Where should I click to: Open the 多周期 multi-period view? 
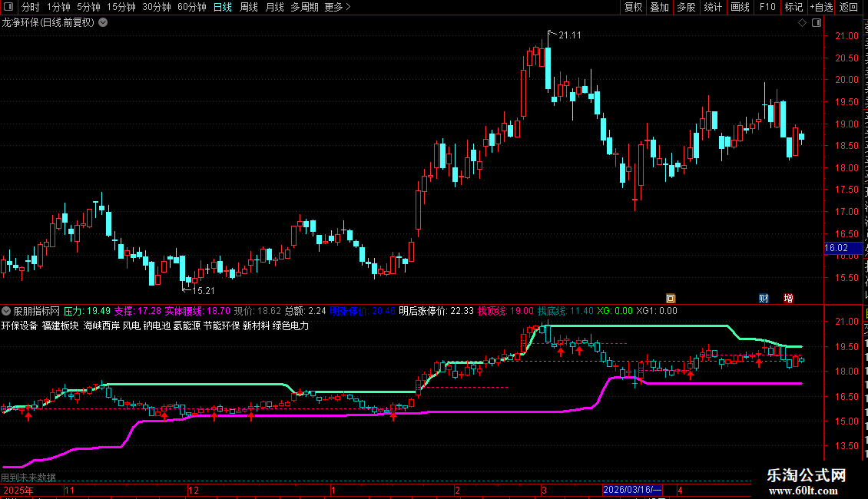pyautogui.click(x=304, y=7)
